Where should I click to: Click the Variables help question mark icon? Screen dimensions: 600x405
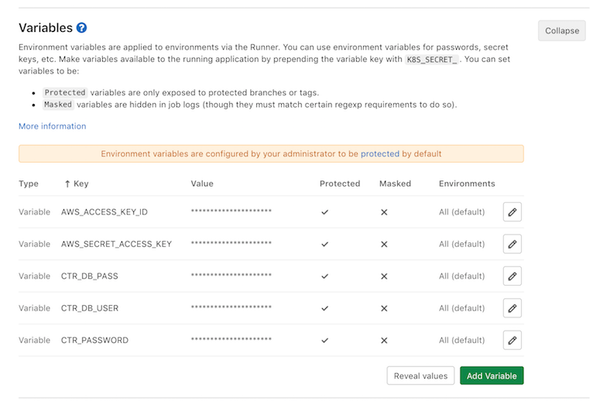tap(82, 28)
